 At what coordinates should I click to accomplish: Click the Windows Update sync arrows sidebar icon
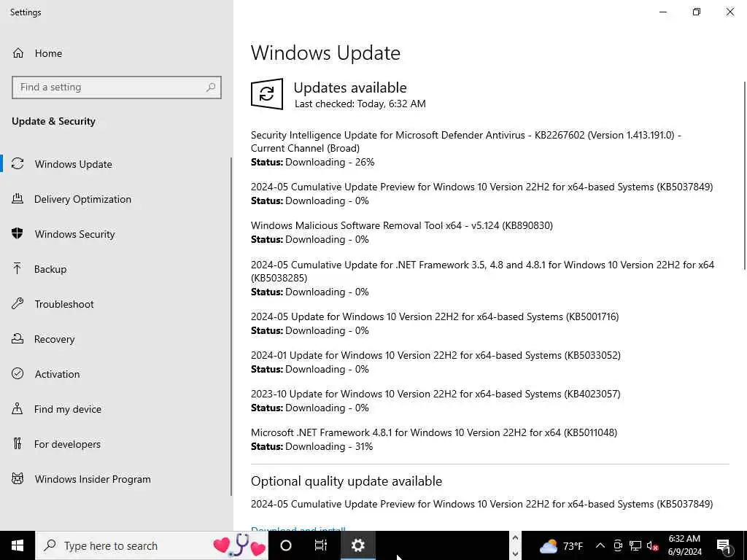tap(18, 164)
